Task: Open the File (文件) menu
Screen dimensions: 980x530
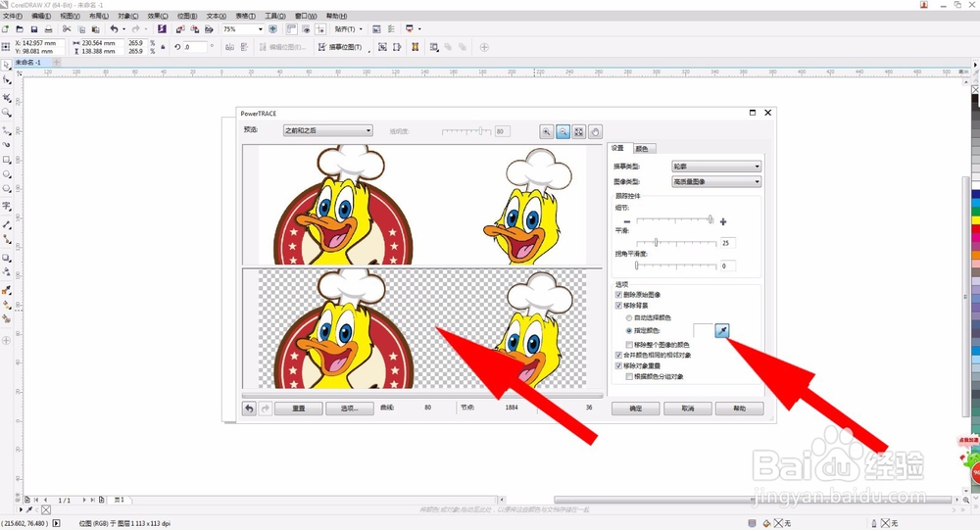Action: tap(13, 16)
